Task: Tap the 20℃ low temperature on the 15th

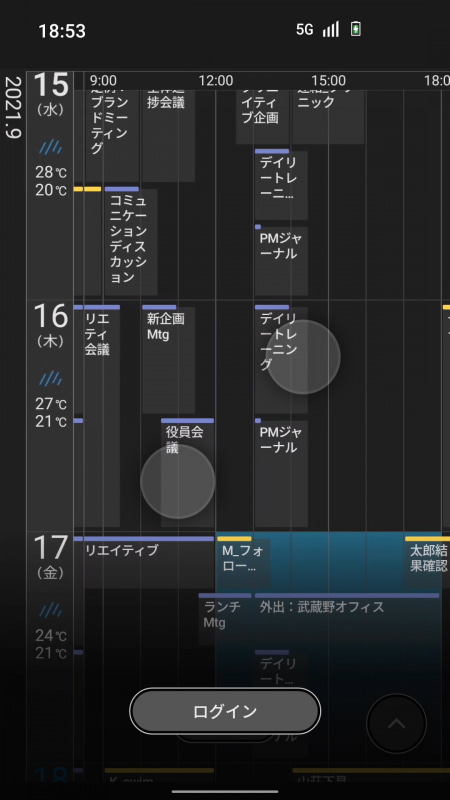Action: [51, 190]
